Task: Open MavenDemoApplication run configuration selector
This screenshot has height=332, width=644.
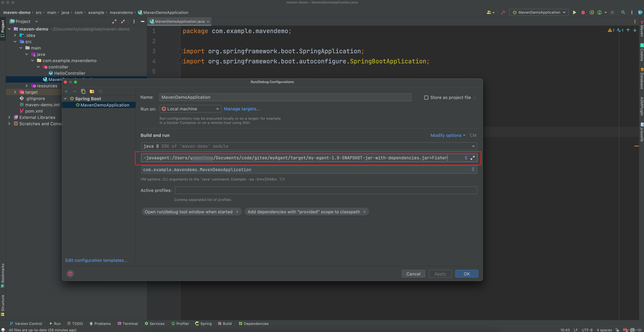Action: click(539, 12)
